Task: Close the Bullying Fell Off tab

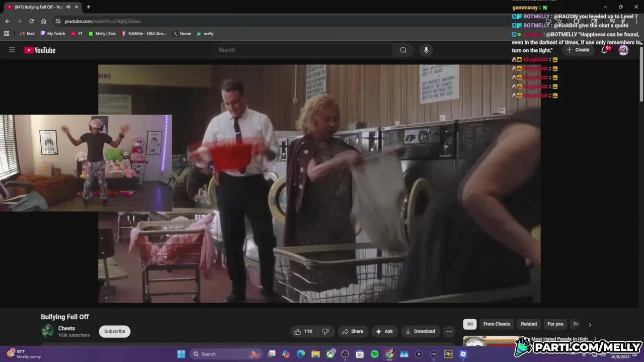Action: (x=76, y=7)
